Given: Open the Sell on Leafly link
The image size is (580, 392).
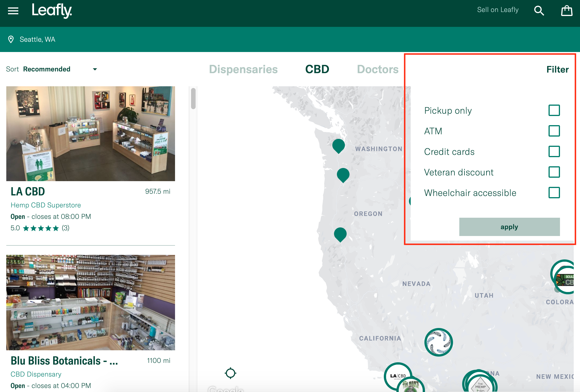Looking at the screenshot, I should click(x=498, y=10).
